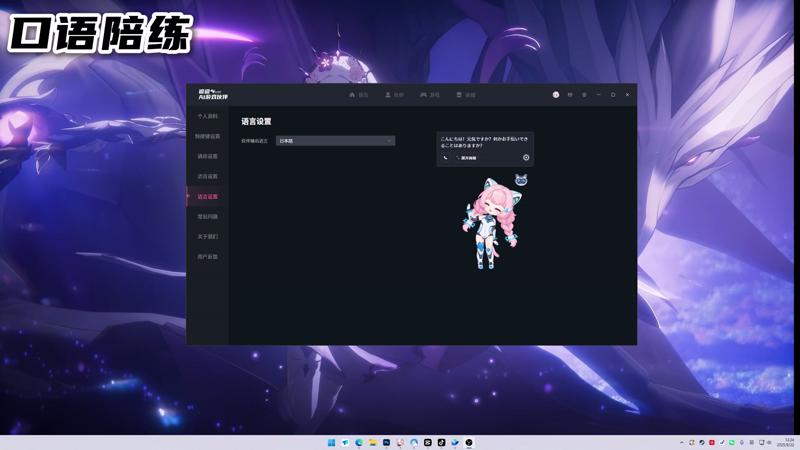The image size is (800, 450).
Task: Open File Explorer from the taskbar
Action: point(373,442)
